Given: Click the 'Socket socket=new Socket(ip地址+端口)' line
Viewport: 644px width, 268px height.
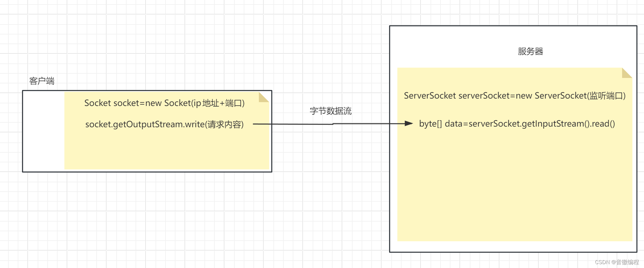Looking at the screenshot, I should point(165,103).
